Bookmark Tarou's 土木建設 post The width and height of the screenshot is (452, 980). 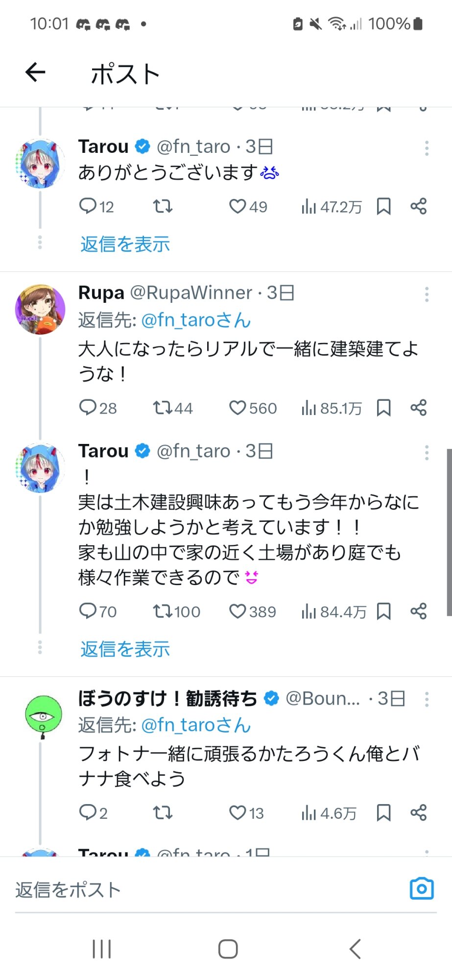point(383,612)
